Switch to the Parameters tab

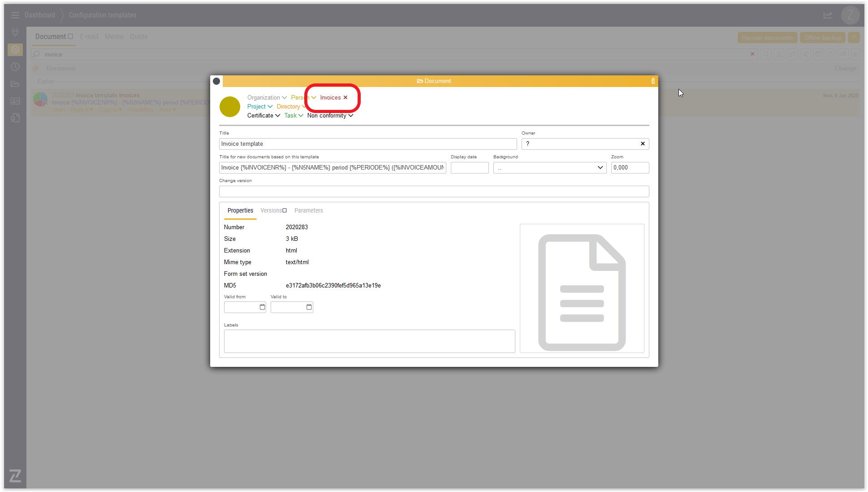point(308,211)
